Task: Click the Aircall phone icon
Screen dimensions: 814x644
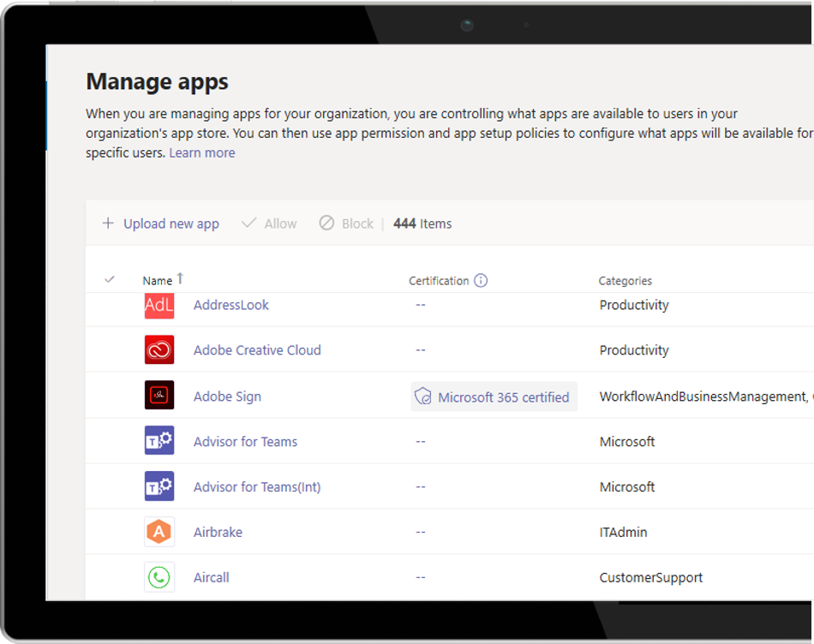Action: tap(159, 577)
